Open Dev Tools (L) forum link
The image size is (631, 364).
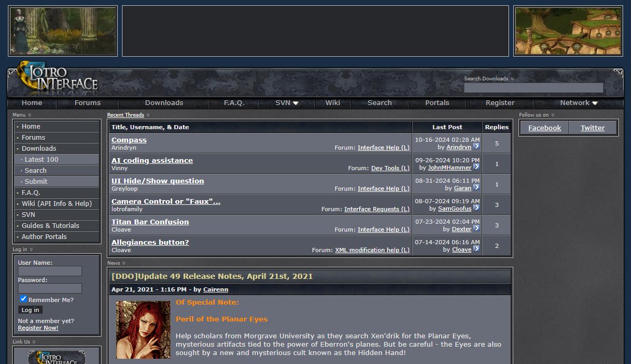pyautogui.click(x=390, y=168)
